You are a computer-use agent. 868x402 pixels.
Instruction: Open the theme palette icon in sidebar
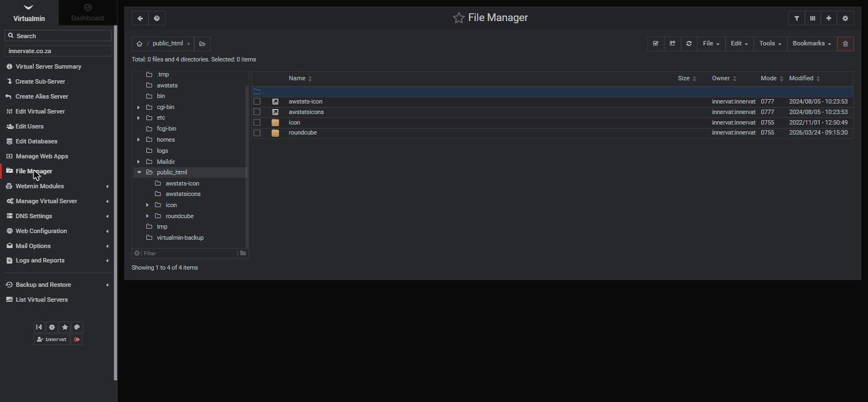[77, 327]
